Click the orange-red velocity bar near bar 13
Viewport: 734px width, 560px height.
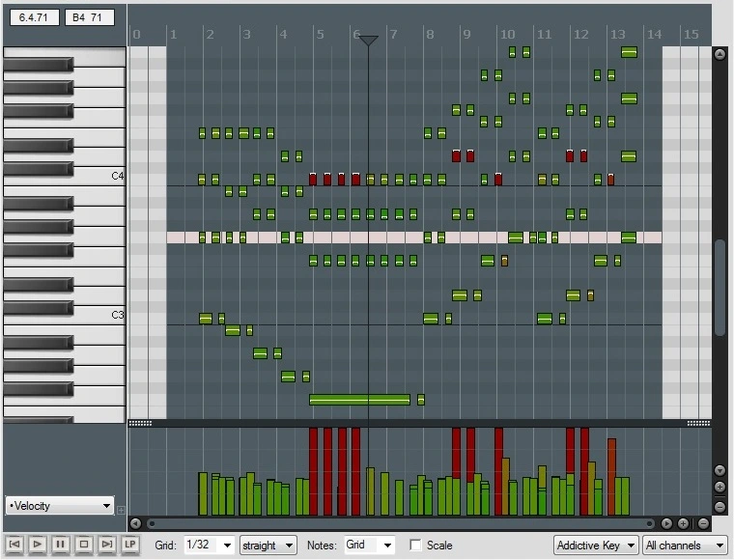(x=611, y=477)
